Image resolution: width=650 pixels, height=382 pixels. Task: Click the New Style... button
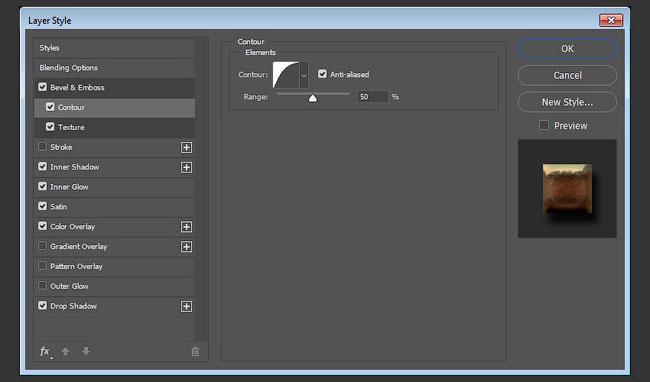coord(567,102)
